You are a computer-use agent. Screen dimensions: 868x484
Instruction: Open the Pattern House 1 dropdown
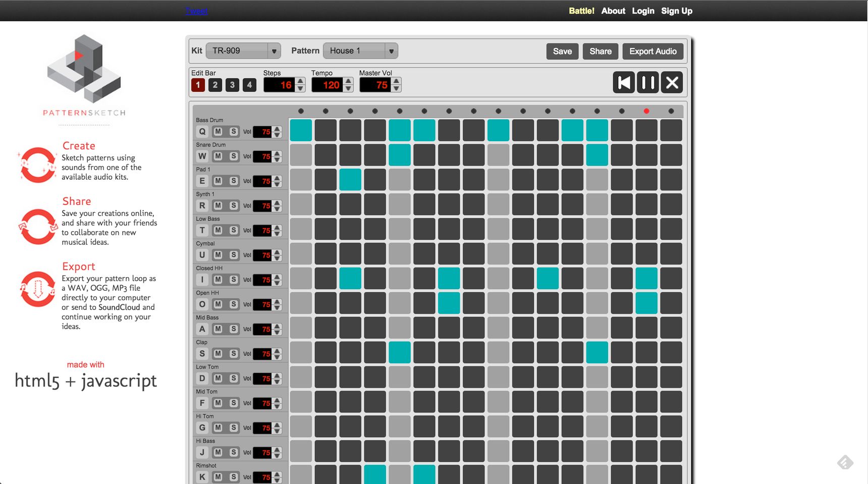(x=360, y=51)
